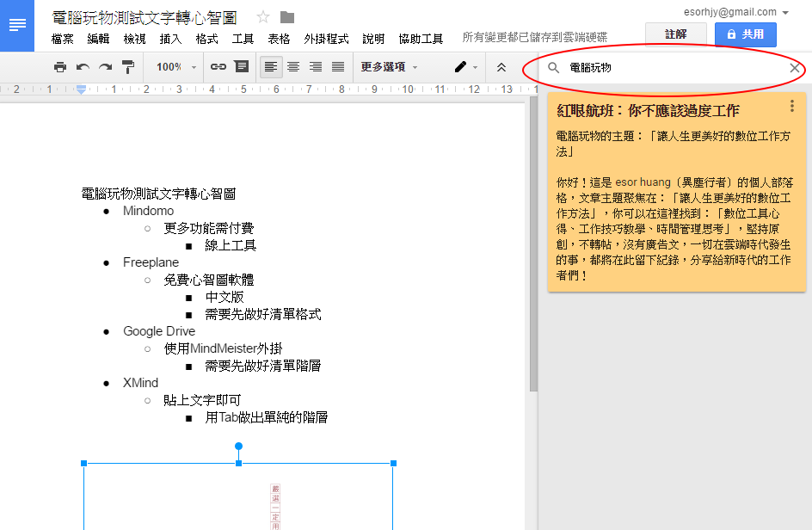Click the document vertical scrollbar
812x530 pixels.
tap(533, 243)
